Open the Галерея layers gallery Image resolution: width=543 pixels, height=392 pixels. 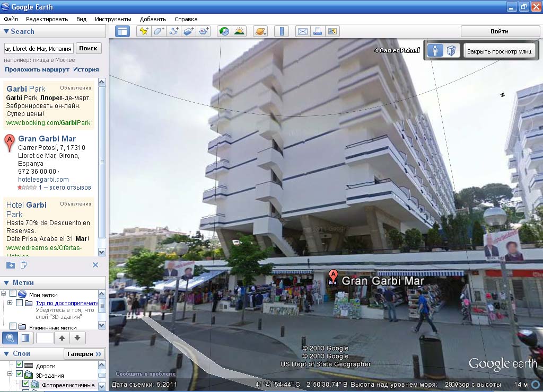point(84,354)
